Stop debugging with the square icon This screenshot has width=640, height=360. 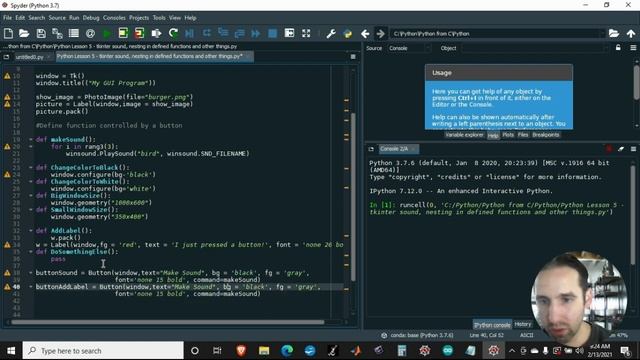tap(273, 33)
